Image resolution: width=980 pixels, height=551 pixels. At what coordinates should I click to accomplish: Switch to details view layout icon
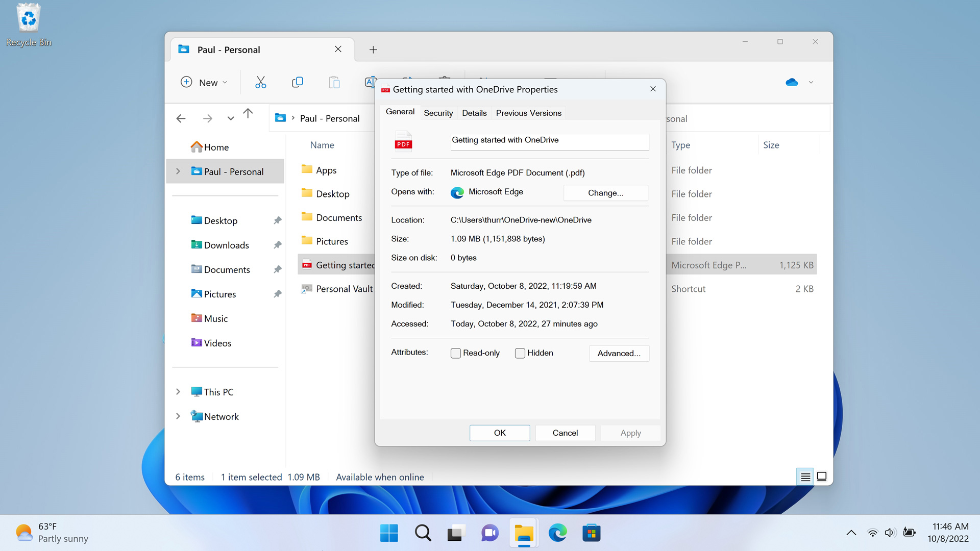(805, 477)
